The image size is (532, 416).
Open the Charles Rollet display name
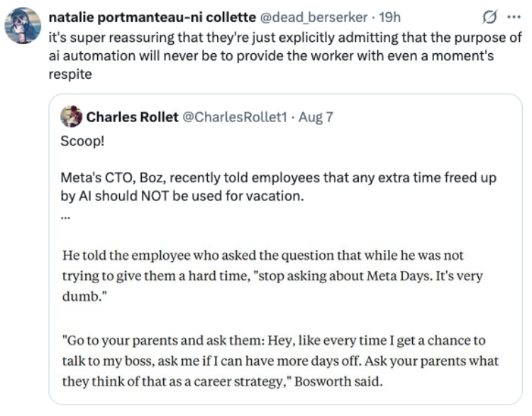coord(133,117)
